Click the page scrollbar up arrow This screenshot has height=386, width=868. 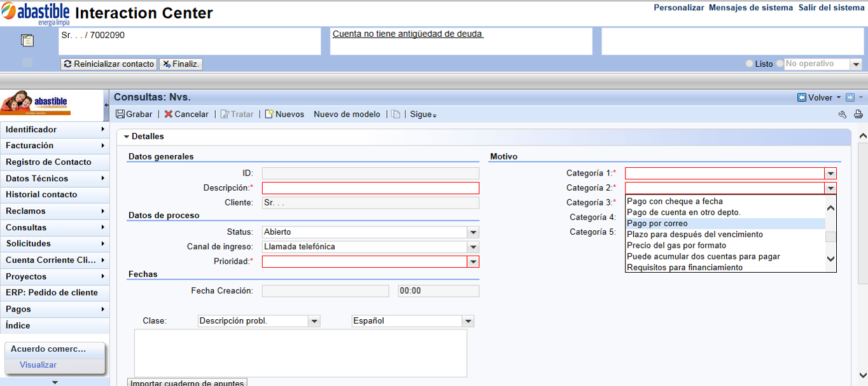pyautogui.click(x=863, y=136)
